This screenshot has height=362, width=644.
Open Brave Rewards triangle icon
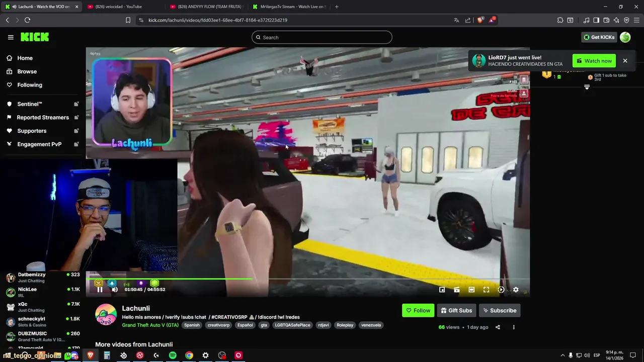tap(492, 20)
